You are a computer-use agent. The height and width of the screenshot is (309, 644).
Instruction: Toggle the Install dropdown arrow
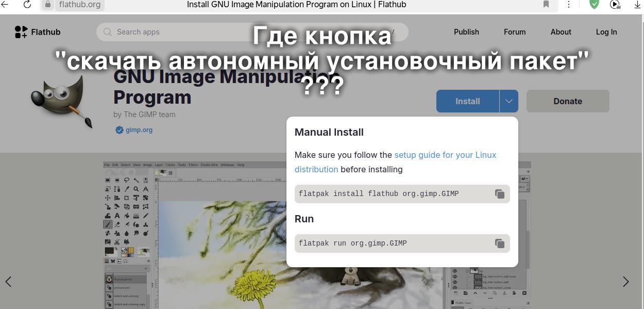click(x=509, y=101)
